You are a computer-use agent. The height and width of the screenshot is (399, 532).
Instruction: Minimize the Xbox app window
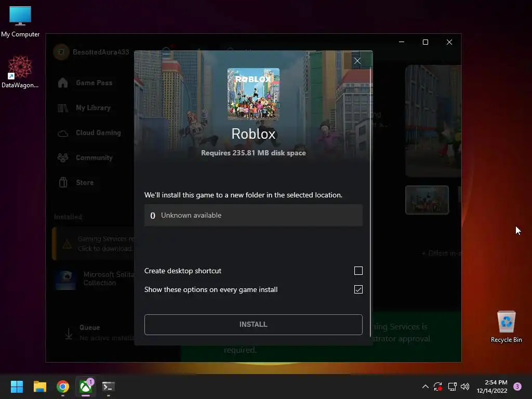tap(402, 42)
